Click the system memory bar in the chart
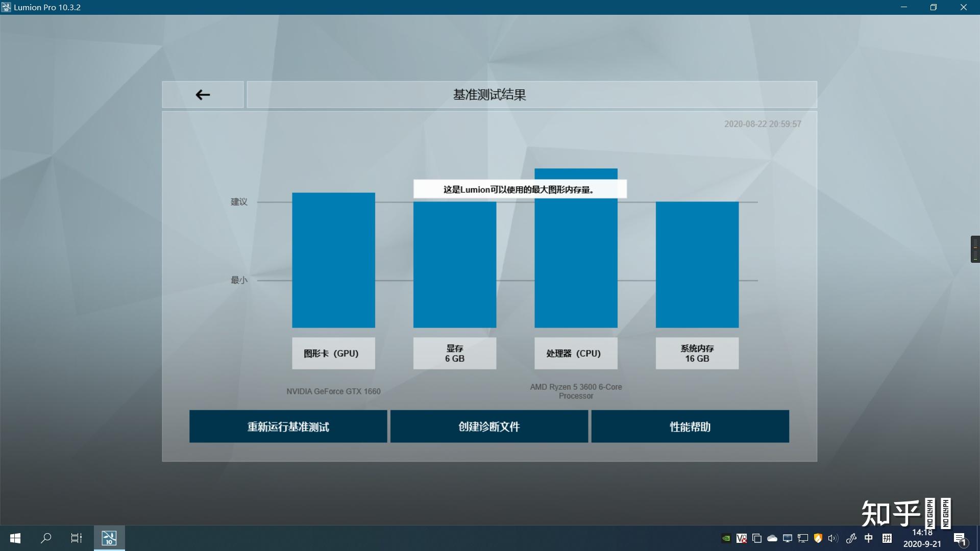 coord(697,264)
